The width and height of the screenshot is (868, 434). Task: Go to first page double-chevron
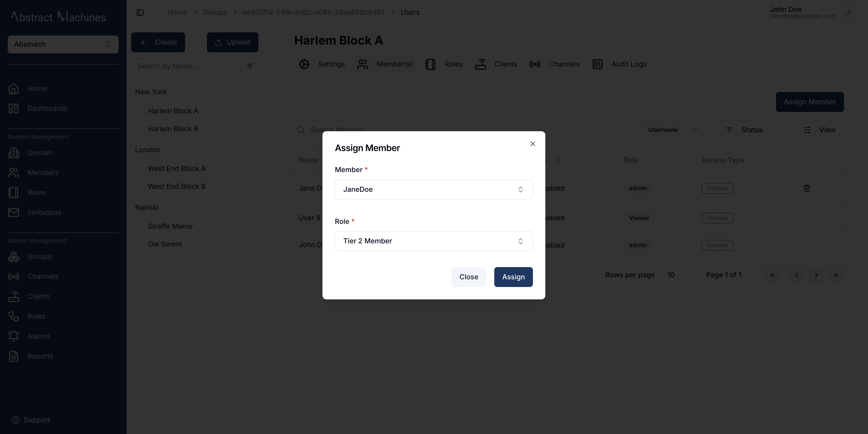(x=772, y=275)
